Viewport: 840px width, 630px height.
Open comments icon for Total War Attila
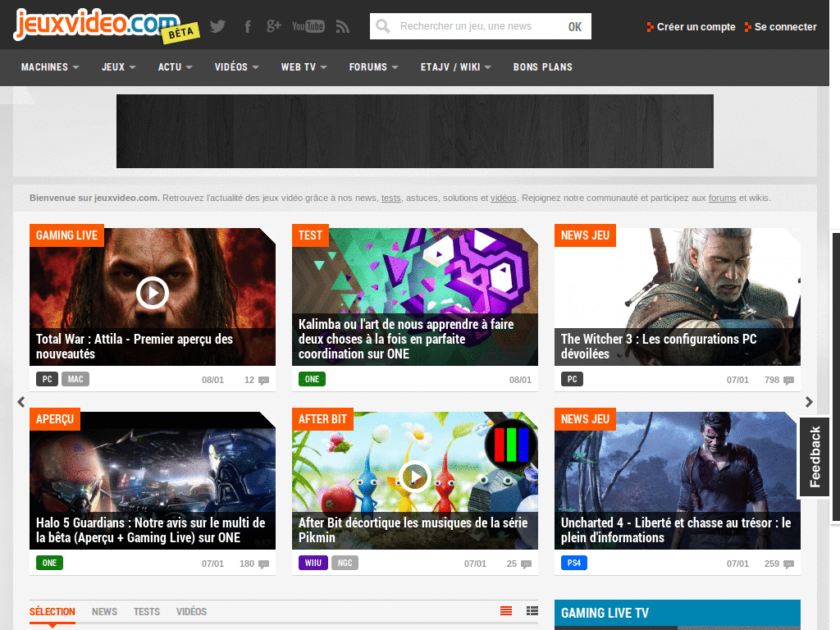point(263,381)
